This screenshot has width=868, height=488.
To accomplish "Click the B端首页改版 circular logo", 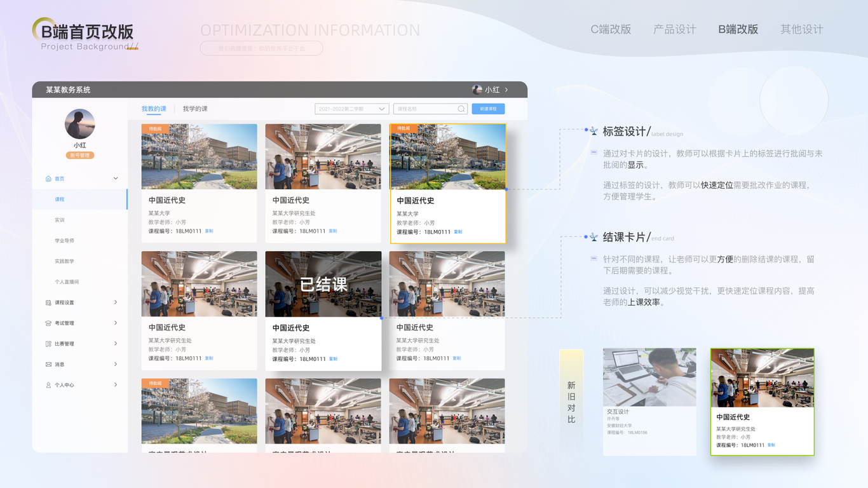I will click(x=44, y=30).
